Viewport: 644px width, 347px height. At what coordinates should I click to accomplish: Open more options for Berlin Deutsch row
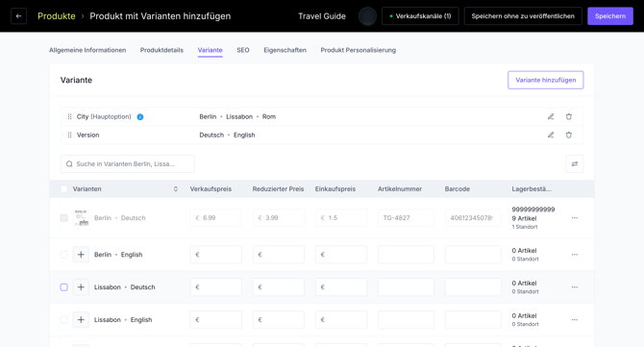coord(574,217)
